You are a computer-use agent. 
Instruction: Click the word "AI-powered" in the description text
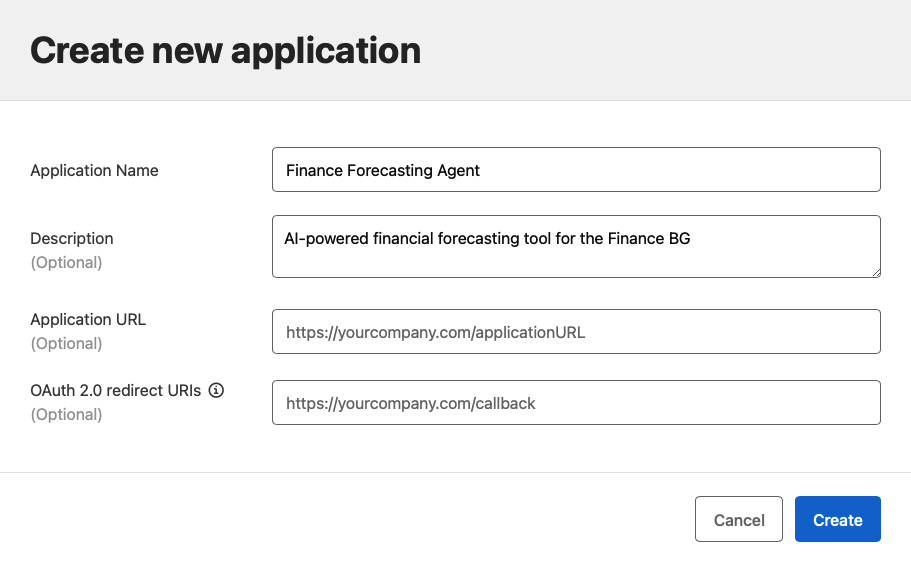point(324,239)
